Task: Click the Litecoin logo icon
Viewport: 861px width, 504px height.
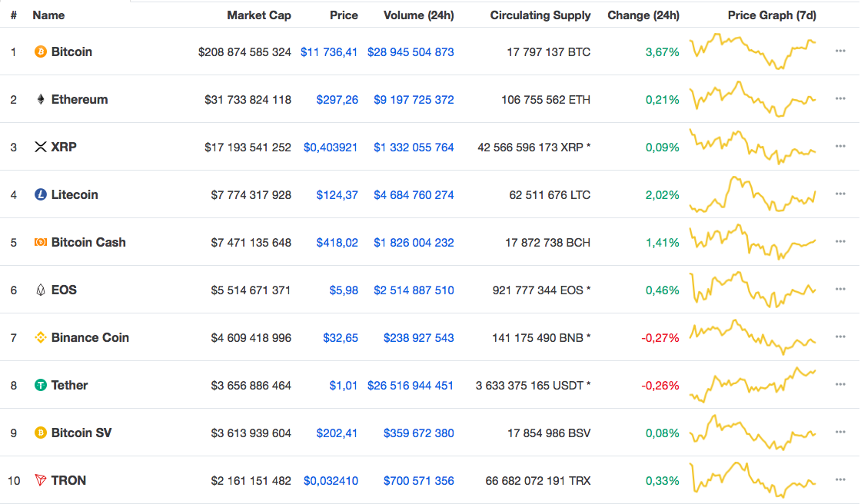Action: [41, 194]
